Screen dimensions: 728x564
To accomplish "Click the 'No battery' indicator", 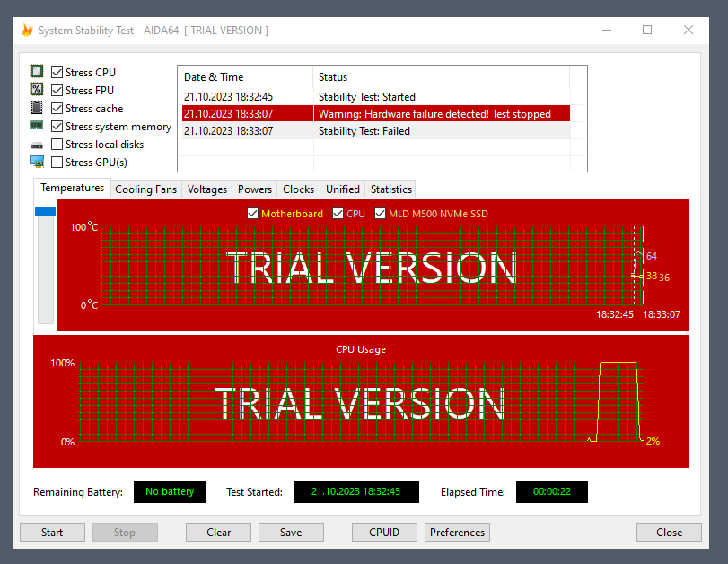I will (170, 491).
